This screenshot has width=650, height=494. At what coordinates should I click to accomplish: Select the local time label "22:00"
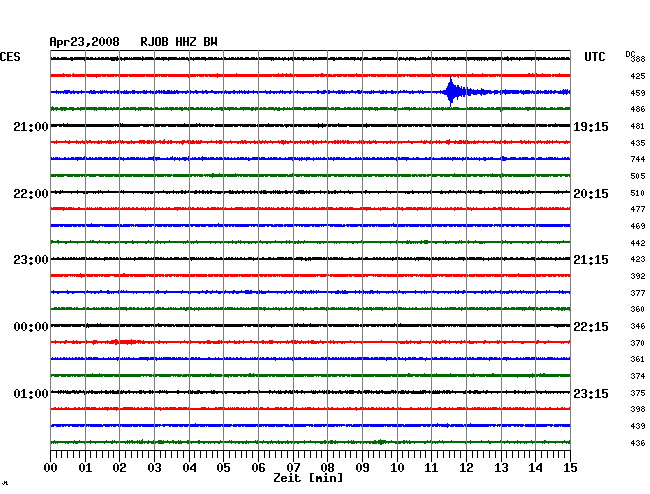pos(31,194)
